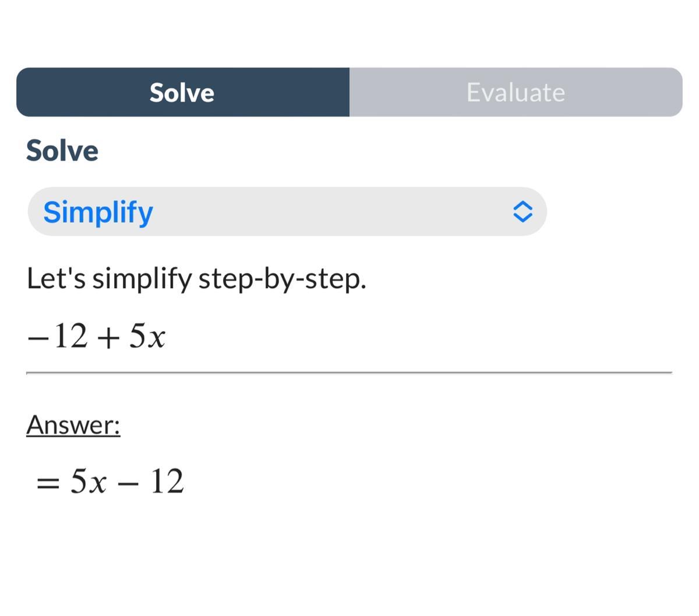Click the bold "Solve" heading below tabs
699x616 pixels.
(x=62, y=151)
